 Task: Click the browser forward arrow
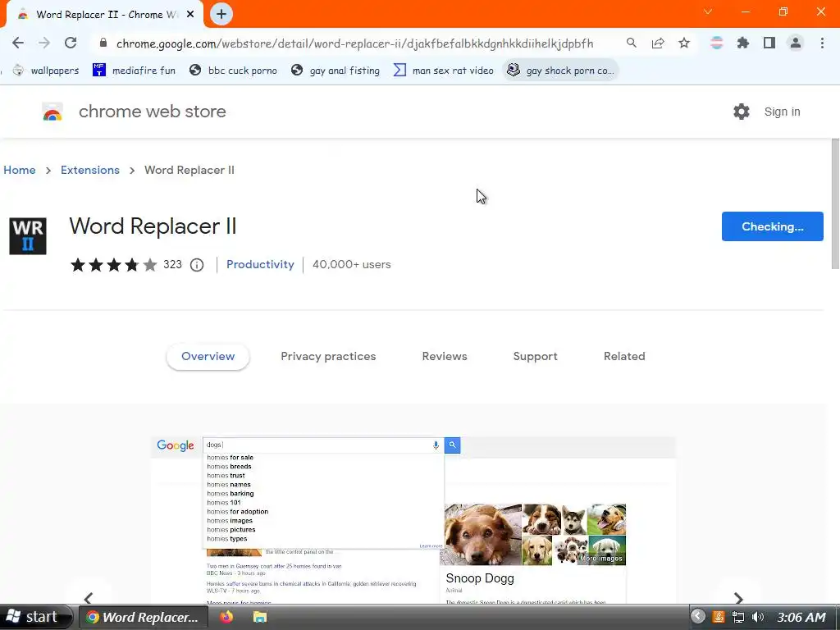click(x=44, y=43)
